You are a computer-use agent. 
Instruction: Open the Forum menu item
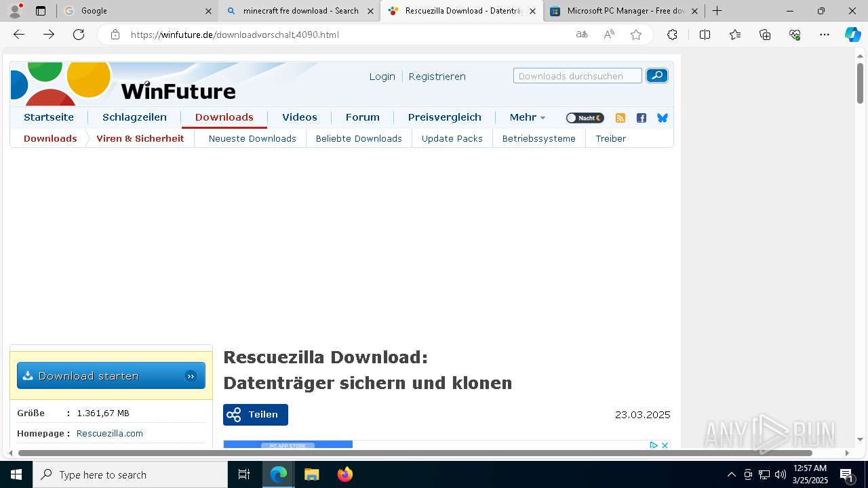point(363,117)
